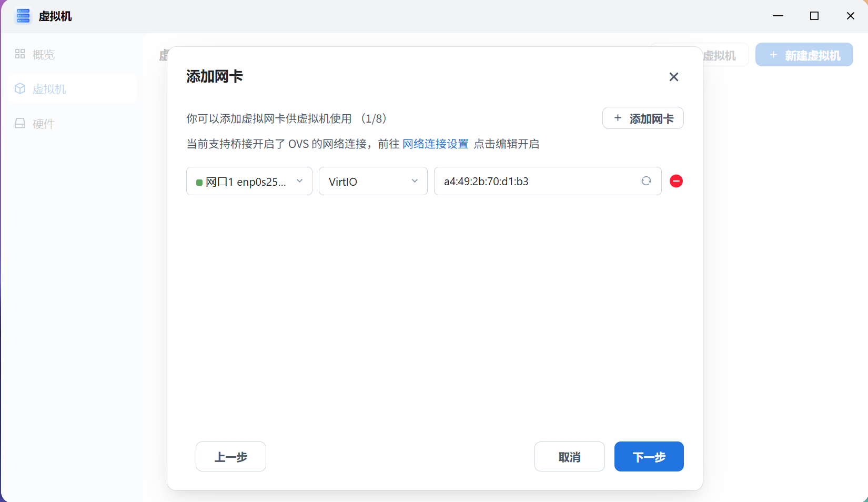
Task: Click the 下一步 button
Action: click(x=649, y=457)
